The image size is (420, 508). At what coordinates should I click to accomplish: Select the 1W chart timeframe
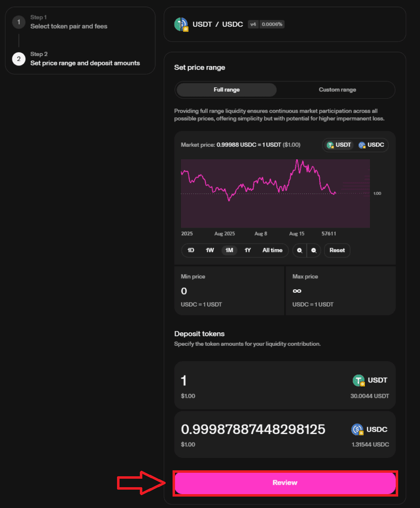(210, 251)
